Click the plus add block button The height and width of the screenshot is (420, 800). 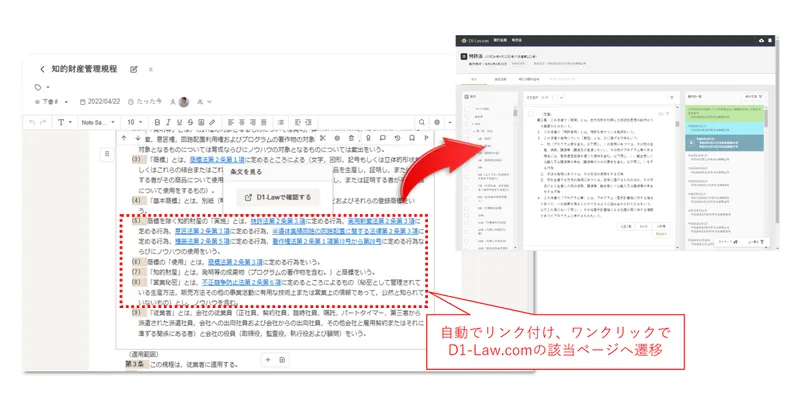pyautogui.click(x=268, y=360)
